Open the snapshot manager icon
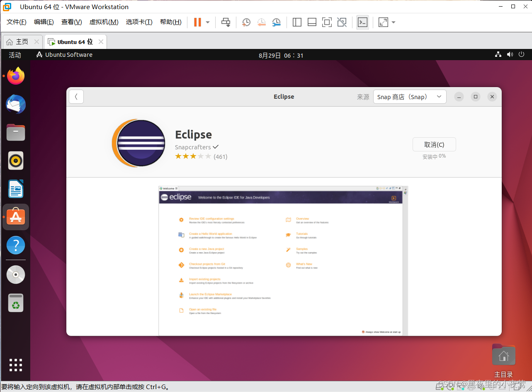This screenshot has width=532, height=392. [x=277, y=22]
